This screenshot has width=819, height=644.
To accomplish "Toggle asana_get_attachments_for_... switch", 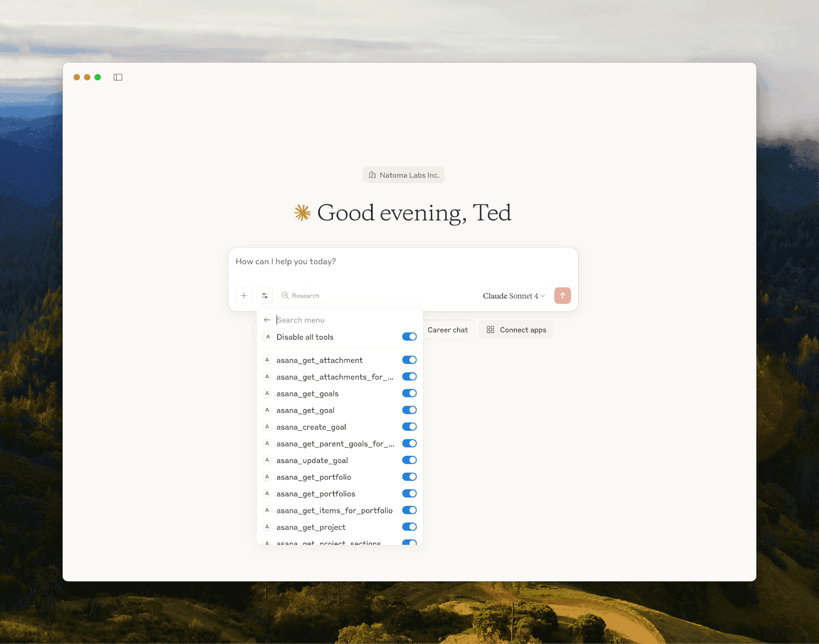I will point(409,376).
